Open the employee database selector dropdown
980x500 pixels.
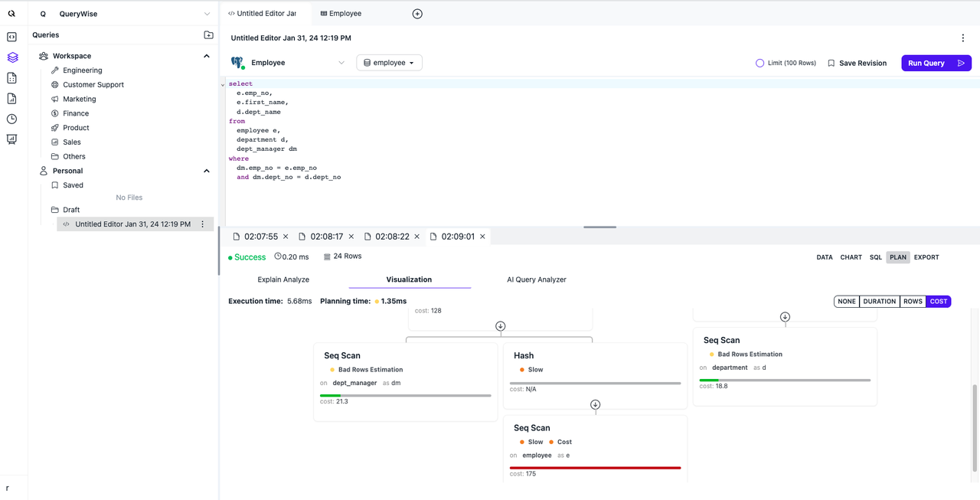click(x=389, y=63)
